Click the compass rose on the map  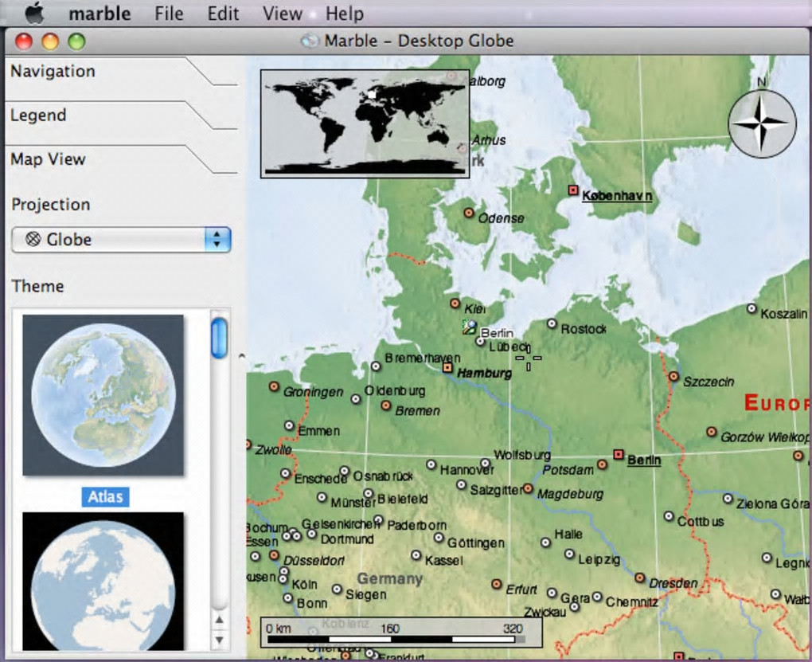pyautogui.click(x=762, y=123)
